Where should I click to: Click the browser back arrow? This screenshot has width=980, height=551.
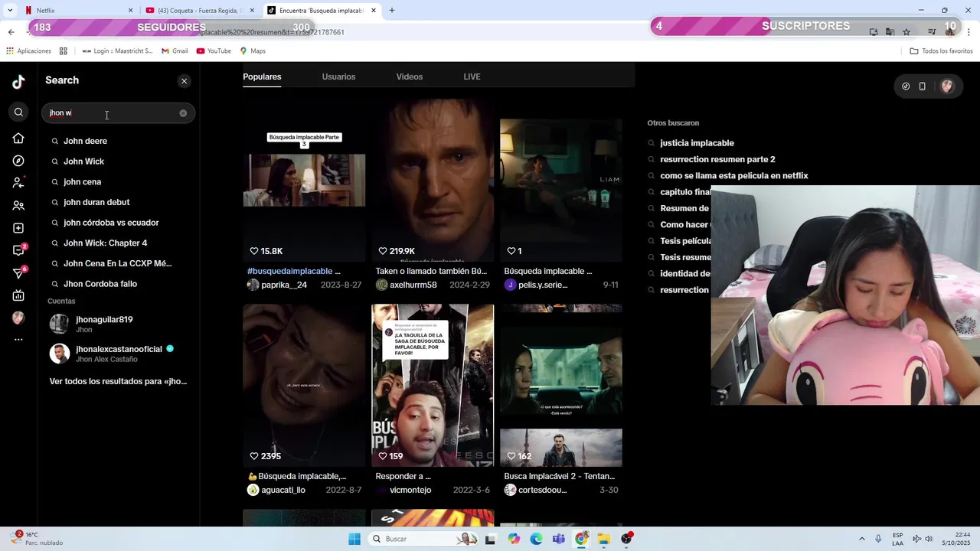(11, 32)
